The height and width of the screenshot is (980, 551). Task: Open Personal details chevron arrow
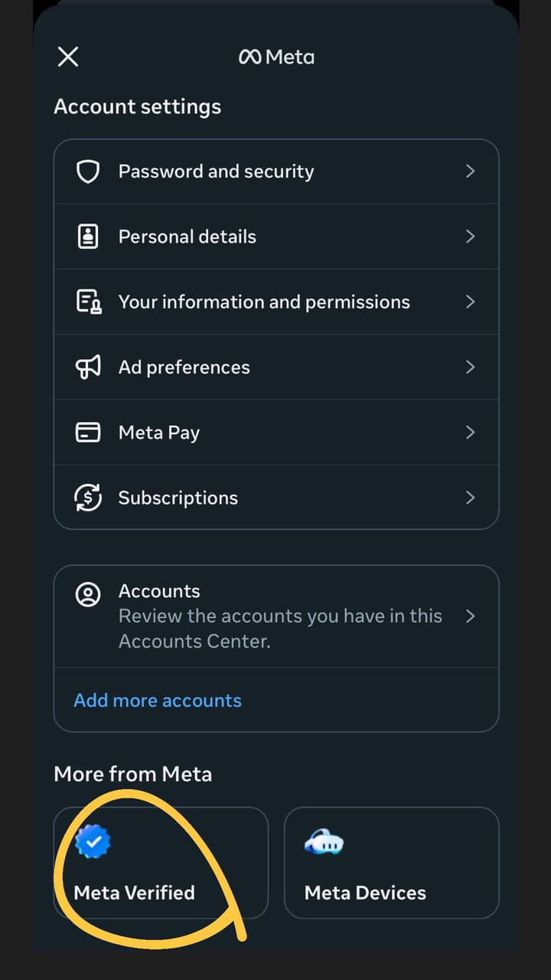471,237
